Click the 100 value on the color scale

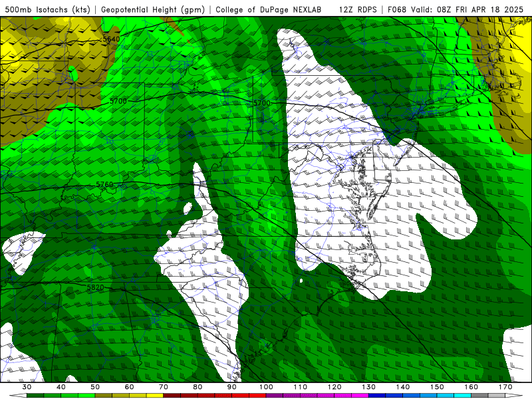266,387
